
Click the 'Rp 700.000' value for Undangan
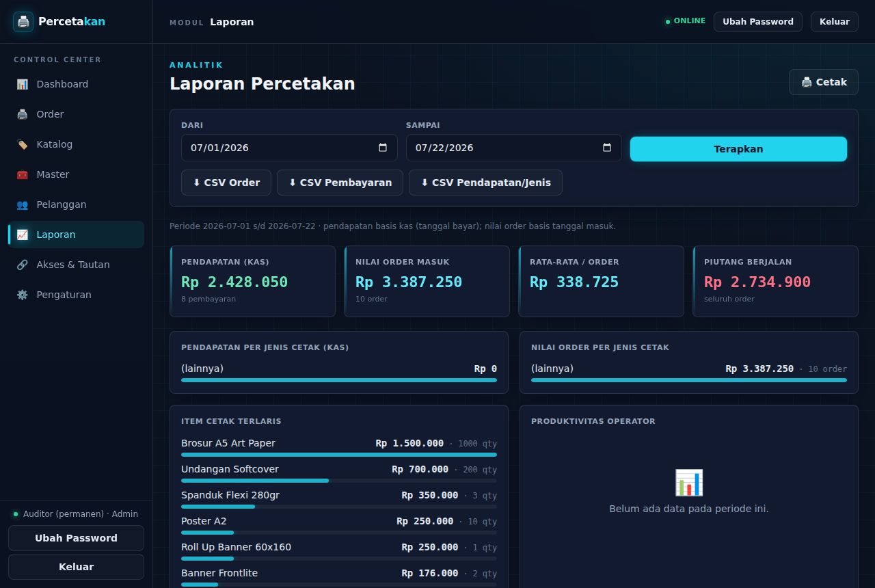420,469
